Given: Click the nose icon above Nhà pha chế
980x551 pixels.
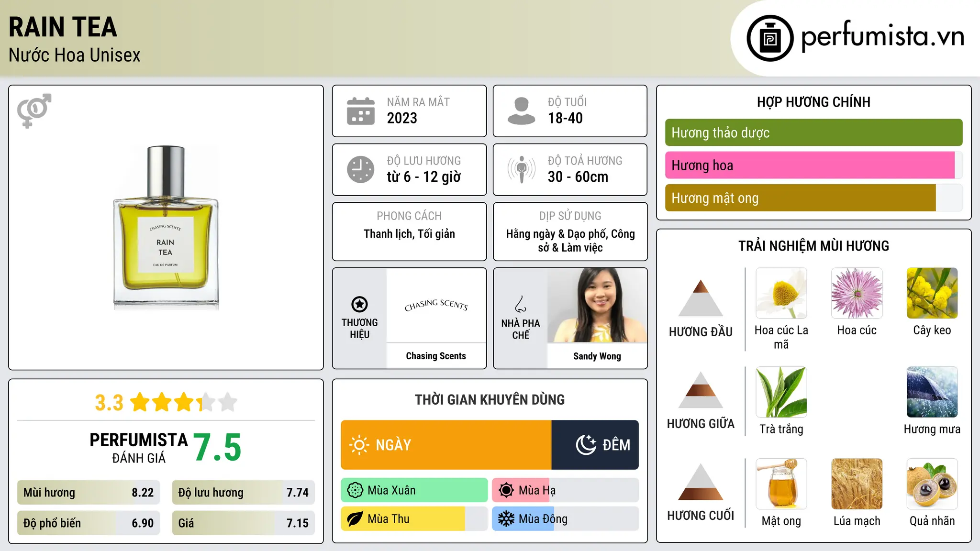Looking at the screenshot, I should [521, 304].
